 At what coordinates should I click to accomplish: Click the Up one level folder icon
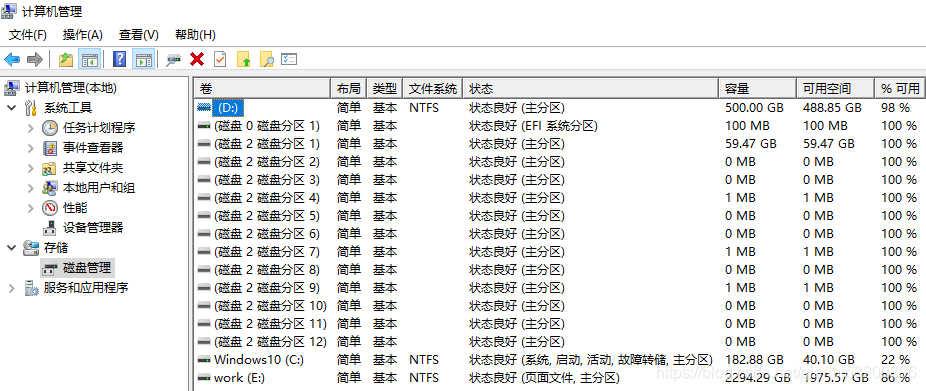point(66,59)
